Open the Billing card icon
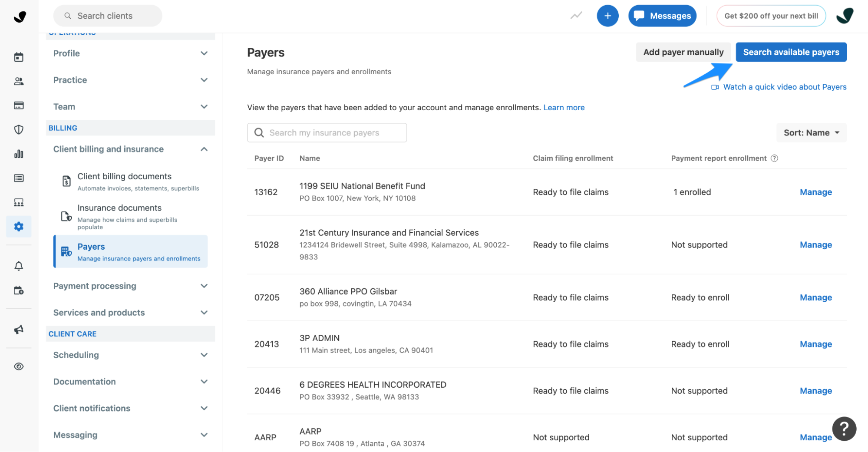868x452 pixels. point(19,106)
